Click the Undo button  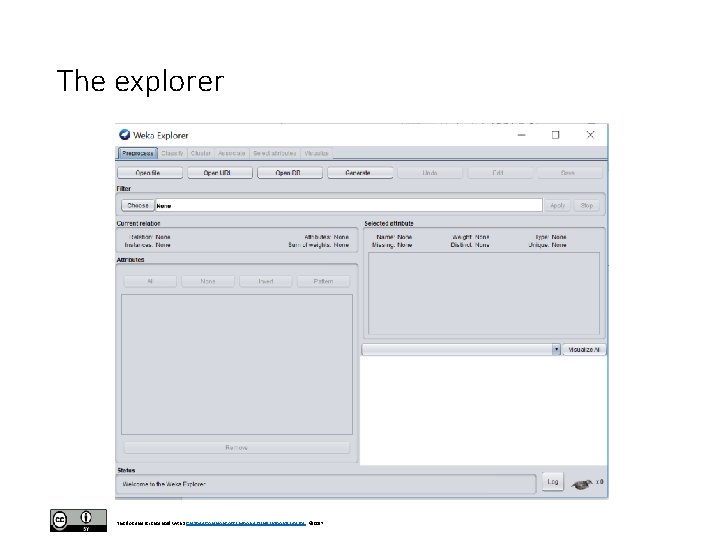click(430, 173)
